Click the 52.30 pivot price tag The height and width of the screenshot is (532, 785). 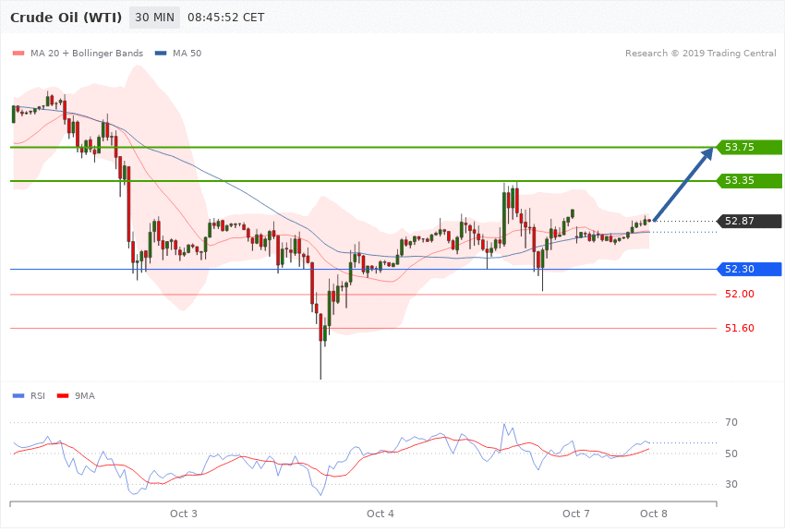(x=750, y=270)
